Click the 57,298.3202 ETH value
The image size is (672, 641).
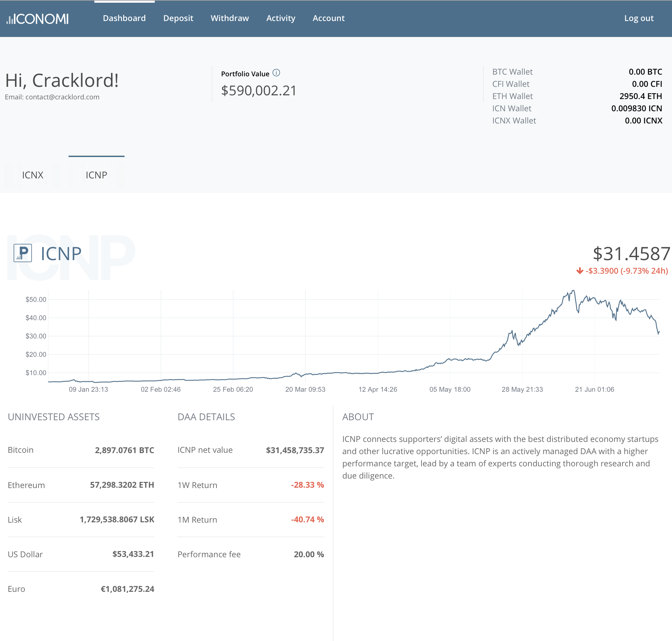122,485
